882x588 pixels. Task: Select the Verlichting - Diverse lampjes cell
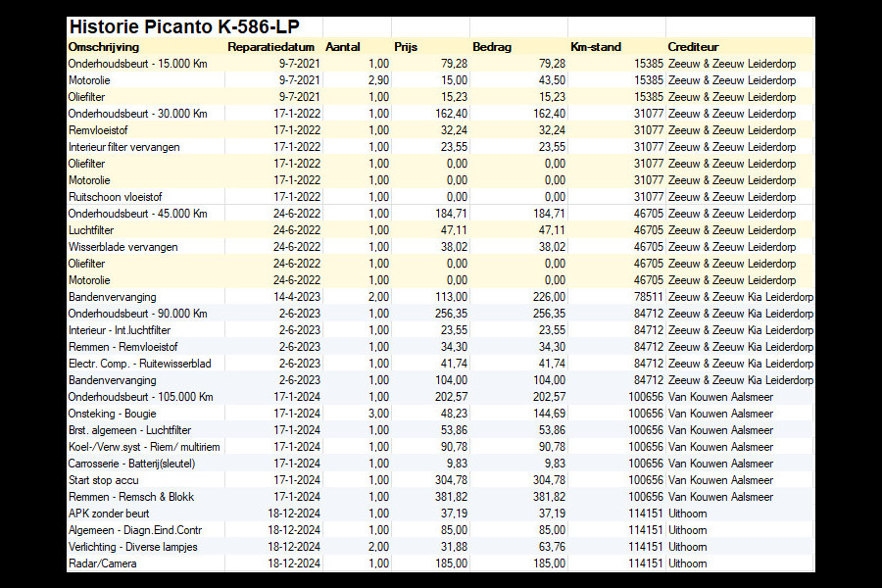(132, 547)
